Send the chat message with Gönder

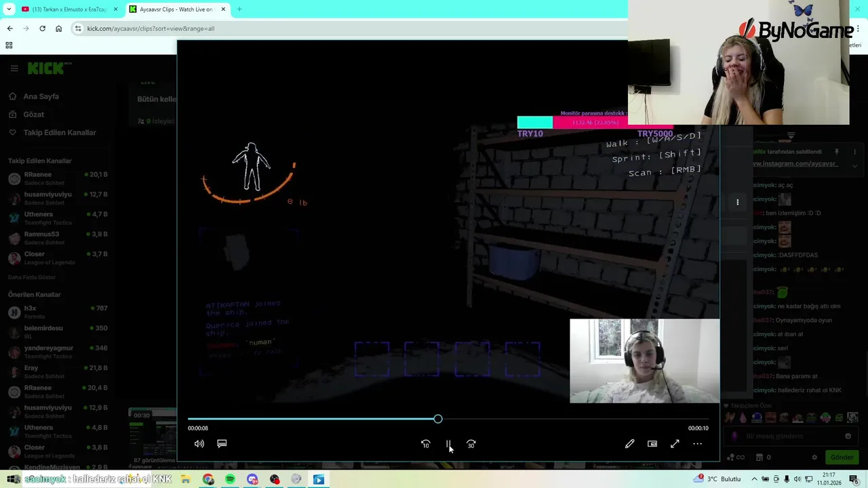click(x=842, y=457)
